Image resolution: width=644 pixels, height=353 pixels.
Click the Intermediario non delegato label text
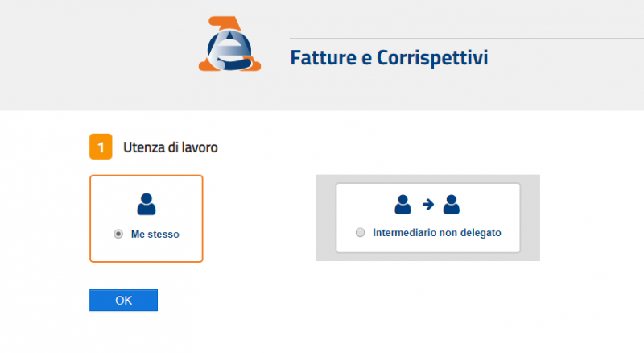(x=437, y=232)
